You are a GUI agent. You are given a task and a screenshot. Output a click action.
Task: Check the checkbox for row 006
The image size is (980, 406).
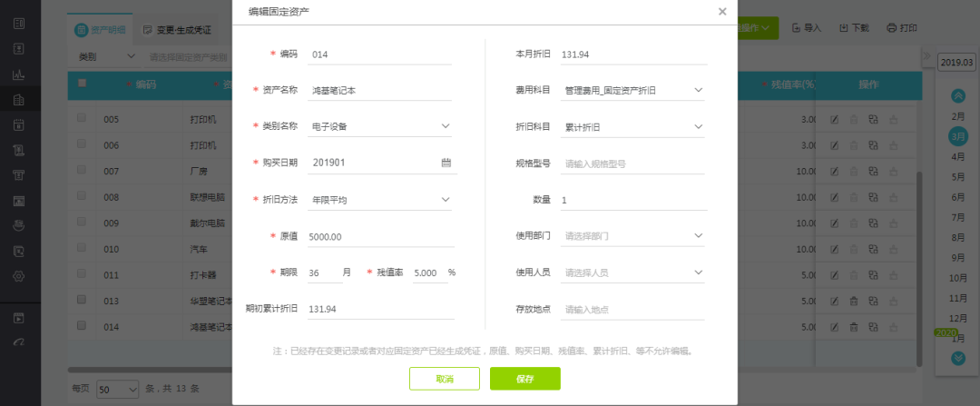(x=82, y=144)
